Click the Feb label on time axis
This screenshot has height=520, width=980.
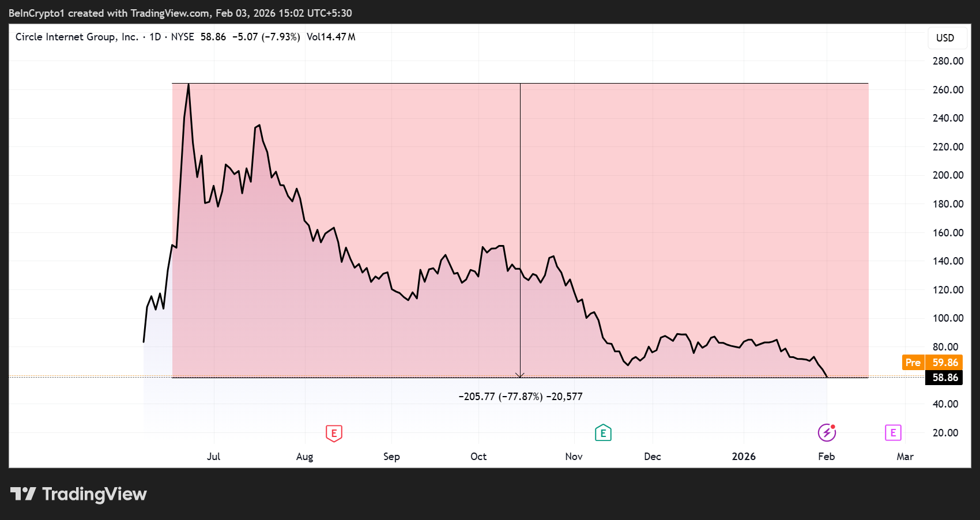[827, 457]
